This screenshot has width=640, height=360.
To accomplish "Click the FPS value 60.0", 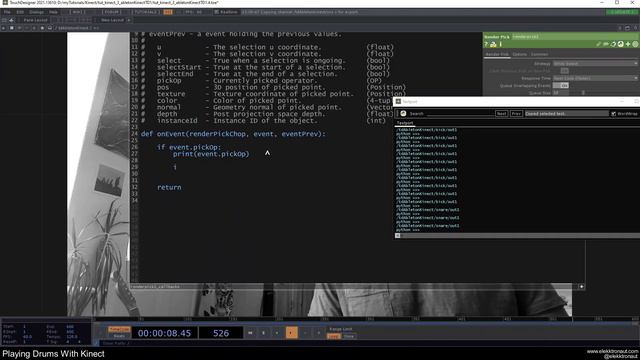I will 27,337.
